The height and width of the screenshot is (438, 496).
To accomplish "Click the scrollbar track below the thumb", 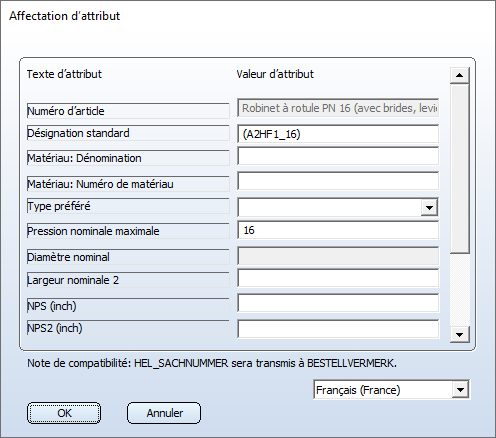I will coord(460,290).
